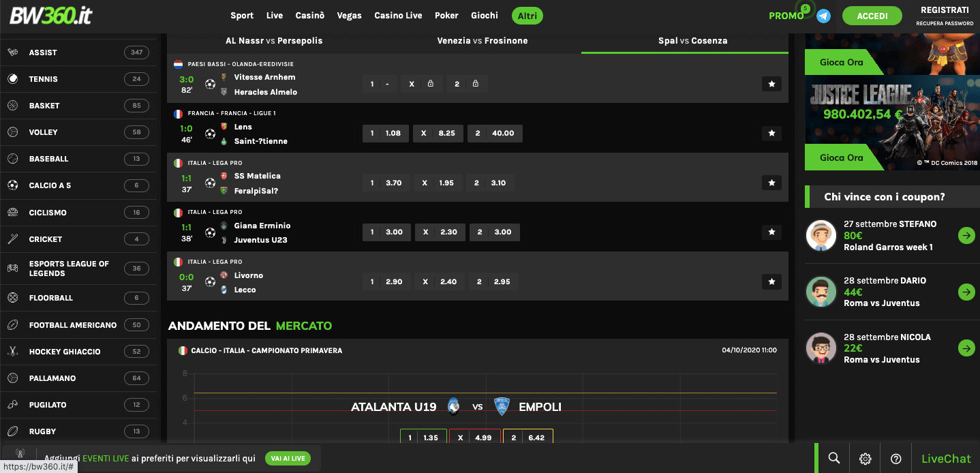Open the PROMO link
The height and width of the screenshot is (473, 980).
click(786, 16)
